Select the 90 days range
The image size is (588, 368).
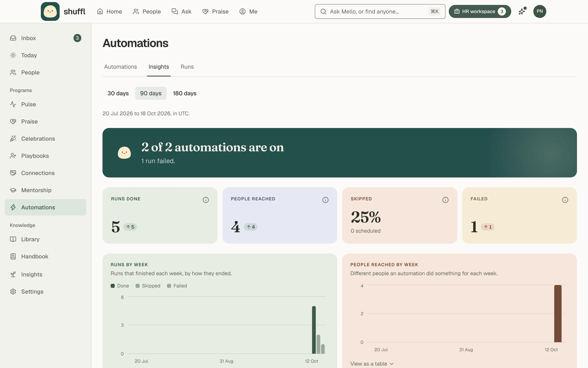click(x=151, y=93)
